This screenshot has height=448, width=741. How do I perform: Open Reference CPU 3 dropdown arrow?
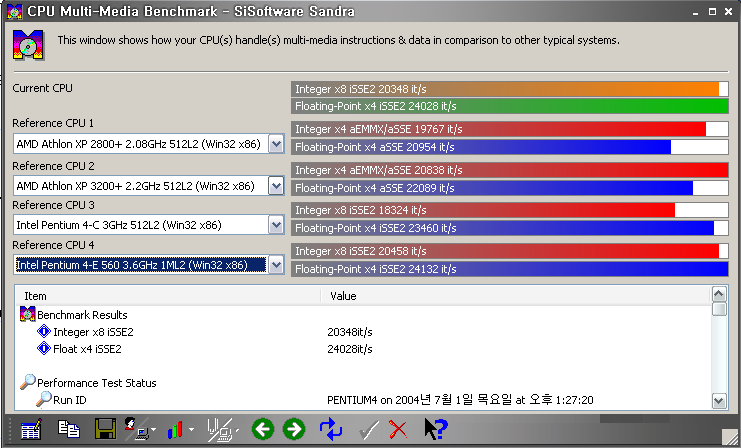coord(276,225)
